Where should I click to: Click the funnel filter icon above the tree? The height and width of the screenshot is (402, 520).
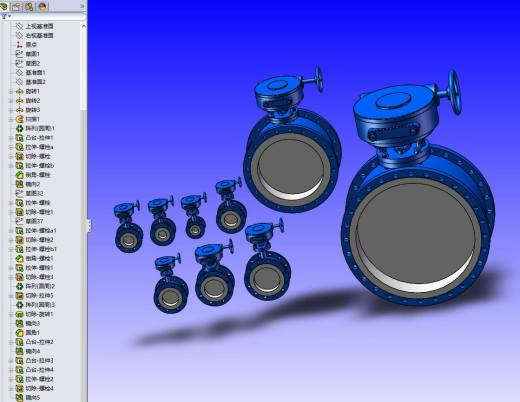[x=4, y=16]
